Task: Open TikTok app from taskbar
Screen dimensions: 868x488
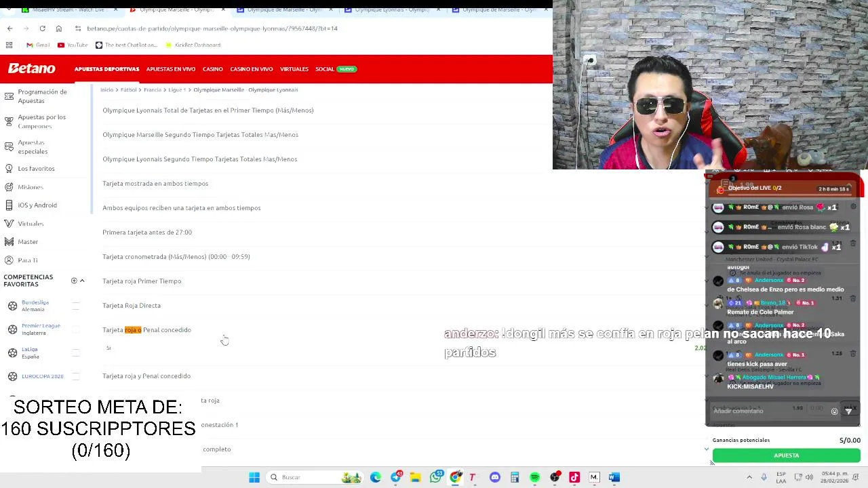Action: (x=574, y=477)
